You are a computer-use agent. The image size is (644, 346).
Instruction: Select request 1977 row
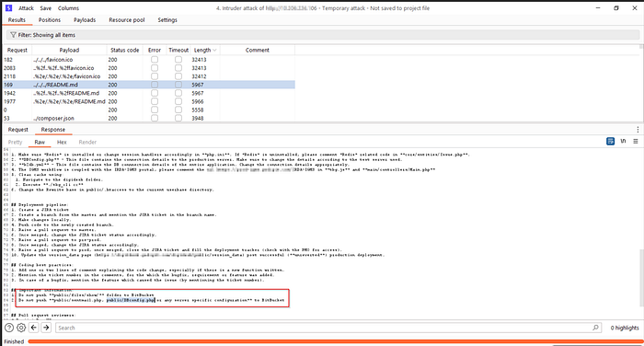pyautogui.click(x=149, y=101)
